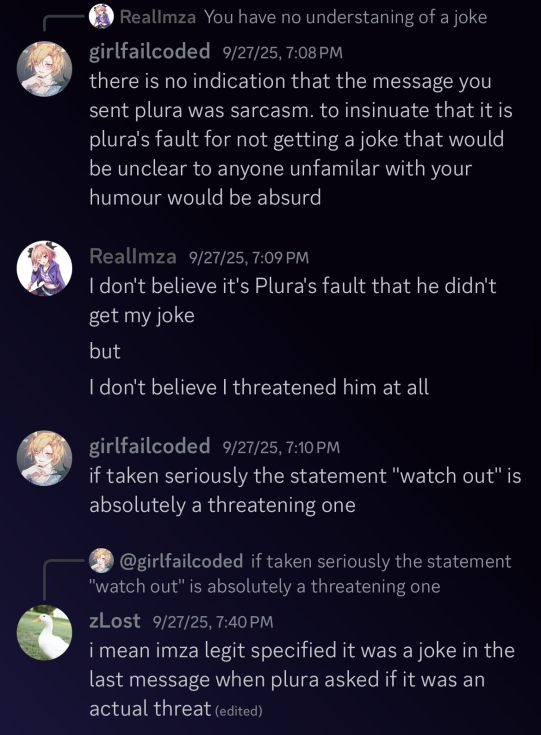Click the small girlfailcoded avatar in the reply preview

(x=101, y=560)
